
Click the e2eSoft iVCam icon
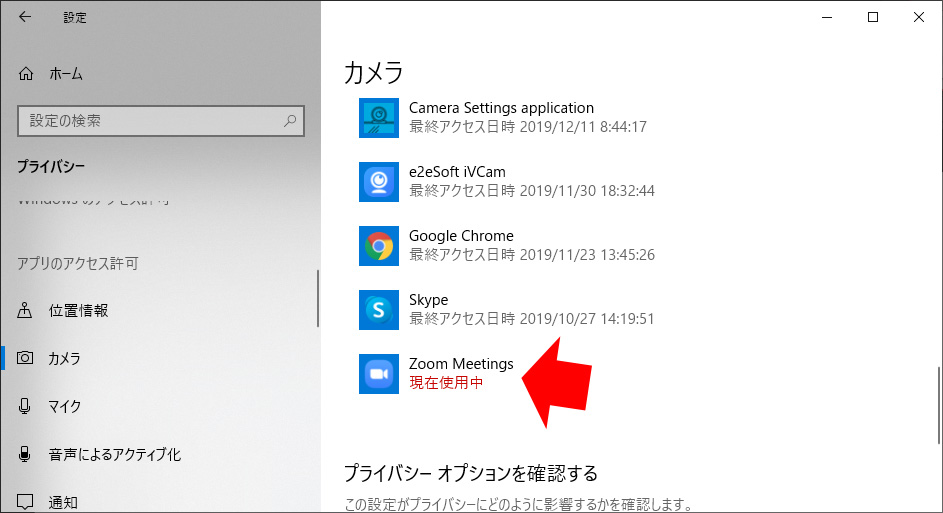click(x=379, y=182)
